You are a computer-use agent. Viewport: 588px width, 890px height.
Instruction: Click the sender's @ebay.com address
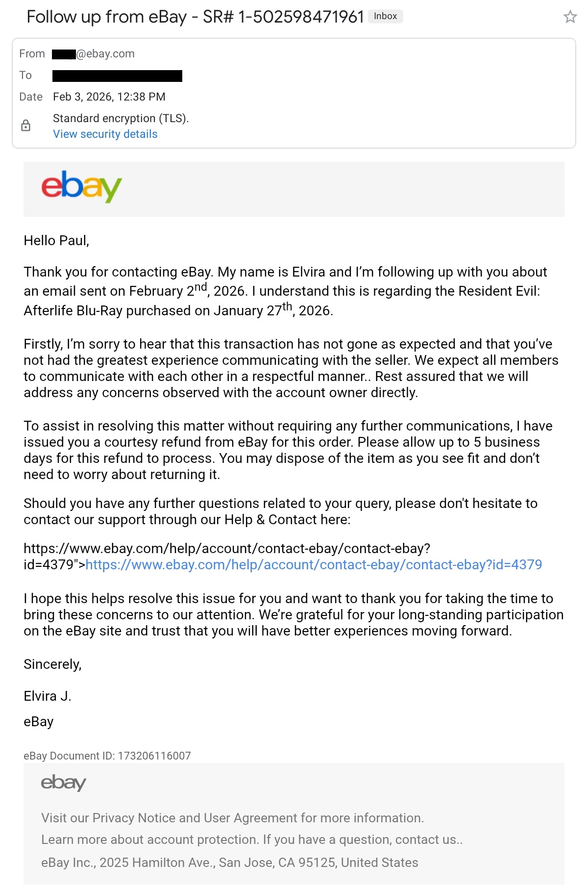(x=105, y=53)
